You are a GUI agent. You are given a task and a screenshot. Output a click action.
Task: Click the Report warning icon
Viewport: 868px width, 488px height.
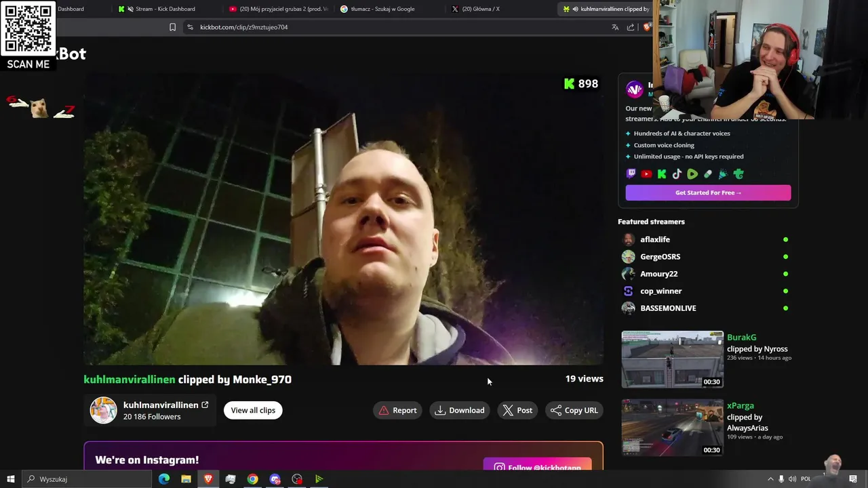384,410
